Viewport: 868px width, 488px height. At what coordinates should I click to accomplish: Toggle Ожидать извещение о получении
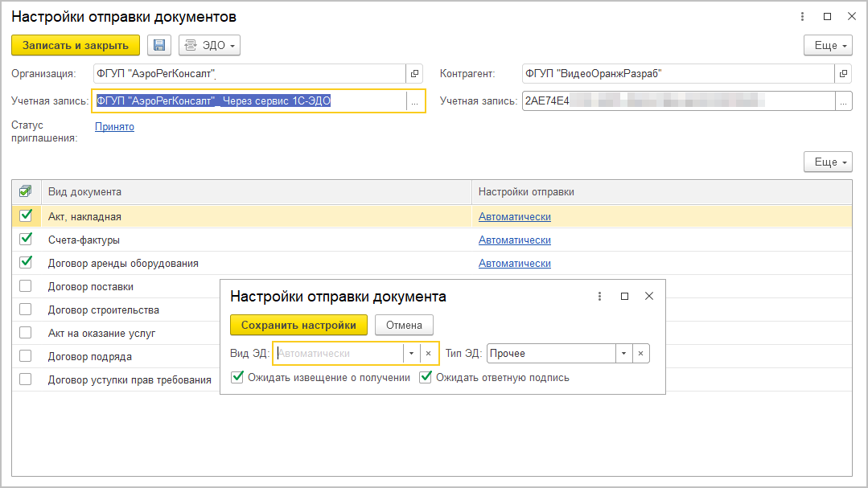(x=237, y=377)
